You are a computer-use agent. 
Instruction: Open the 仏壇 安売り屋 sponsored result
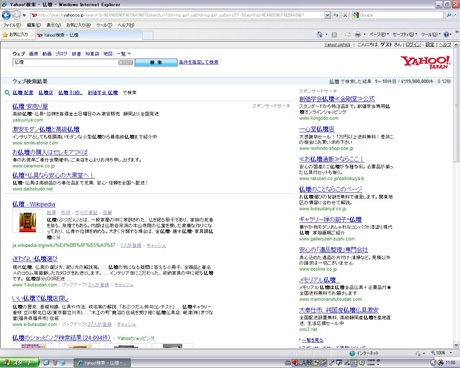(30, 106)
